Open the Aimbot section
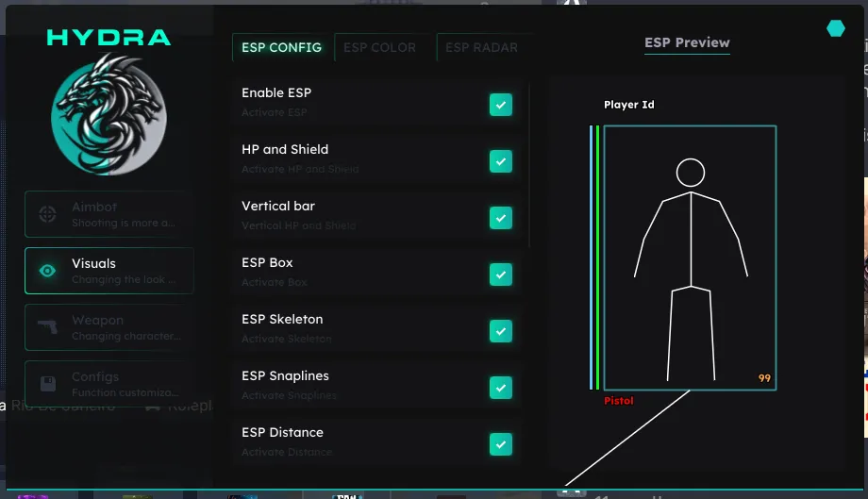Viewport: 868px width, 499px height. pos(109,214)
